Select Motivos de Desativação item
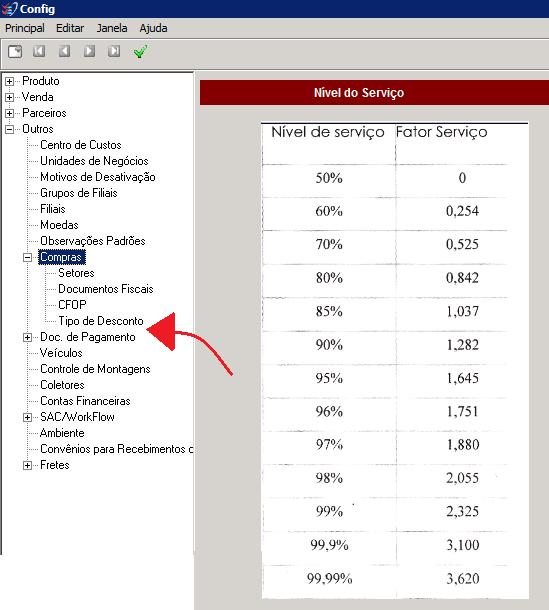 click(x=98, y=177)
